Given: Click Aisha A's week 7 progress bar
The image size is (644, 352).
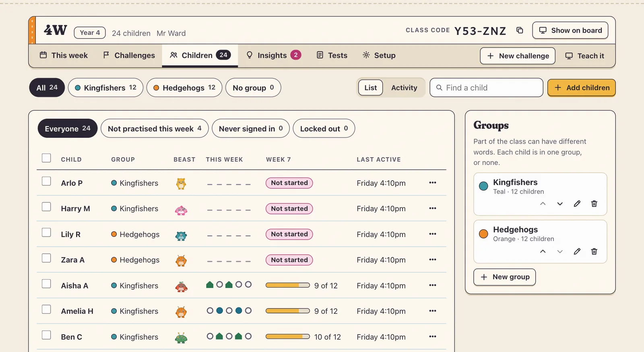Looking at the screenshot, I should pos(288,285).
